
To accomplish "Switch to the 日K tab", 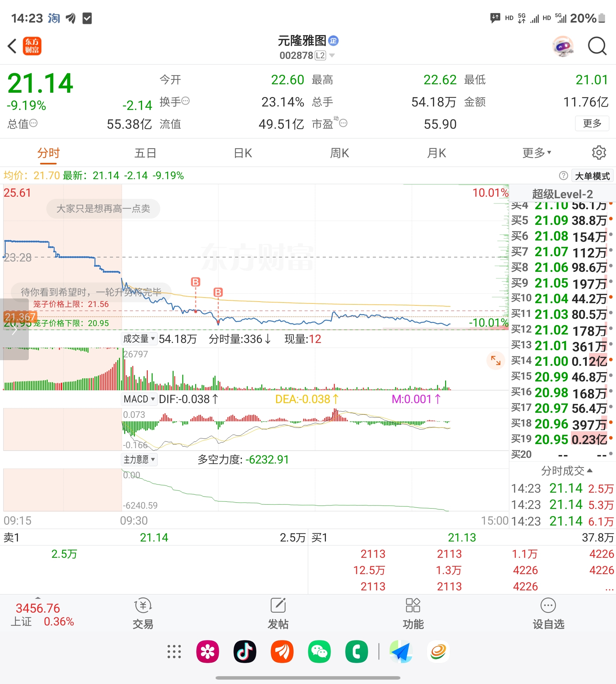I will pyautogui.click(x=243, y=153).
